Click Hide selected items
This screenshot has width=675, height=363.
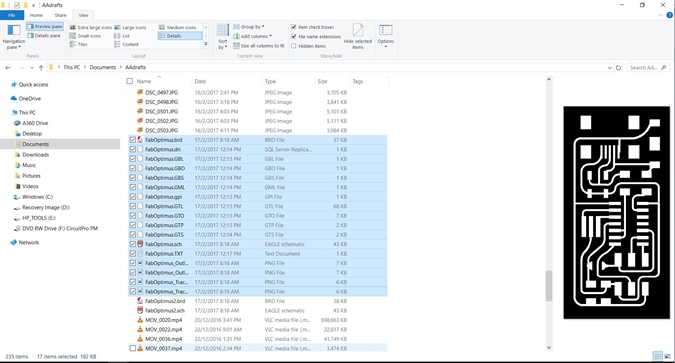(358, 36)
